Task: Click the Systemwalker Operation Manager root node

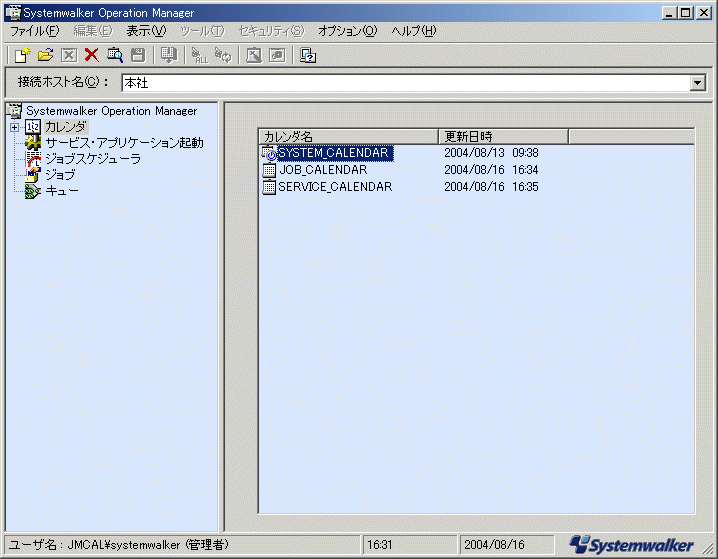Action: click(111, 111)
